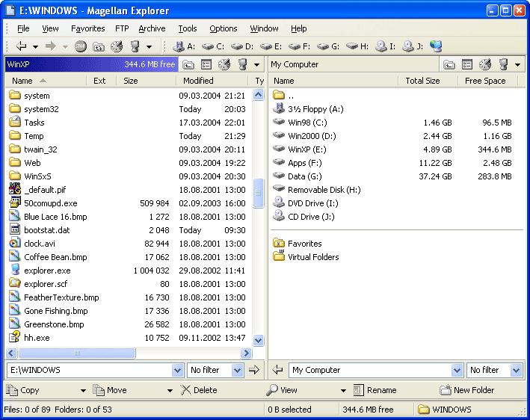Open the Tools menu
The image size is (530, 420).
pos(188,28)
